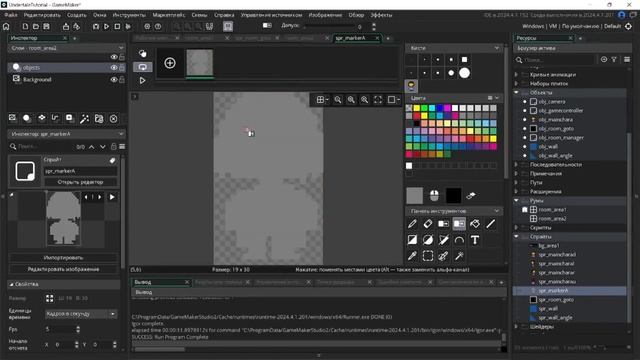
Task: Create new instance layer icon
Action: 27,118
